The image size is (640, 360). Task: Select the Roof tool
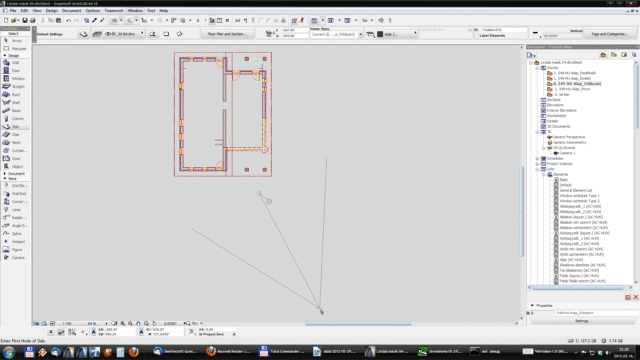(15, 94)
